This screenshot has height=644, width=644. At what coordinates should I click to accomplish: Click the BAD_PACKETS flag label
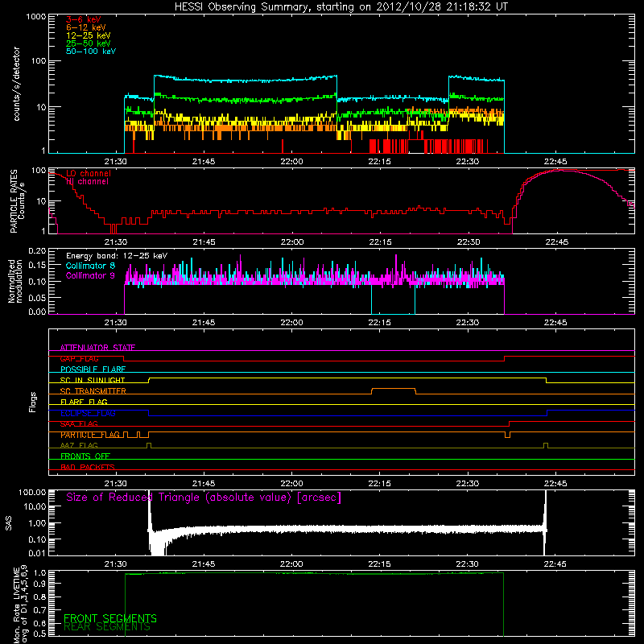(88, 467)
